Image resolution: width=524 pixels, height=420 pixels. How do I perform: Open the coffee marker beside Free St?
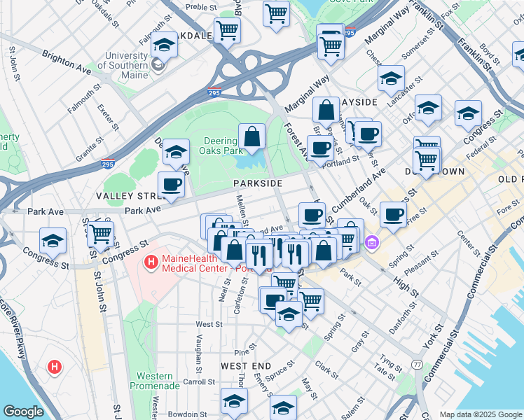[393, 216]
